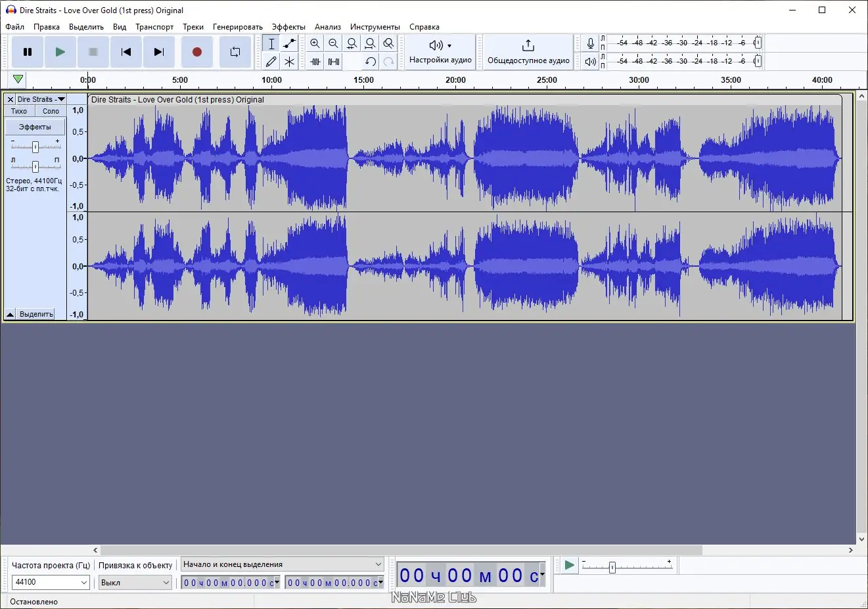Click the horizontal scrollbar under the tracks

coord(401,550)
